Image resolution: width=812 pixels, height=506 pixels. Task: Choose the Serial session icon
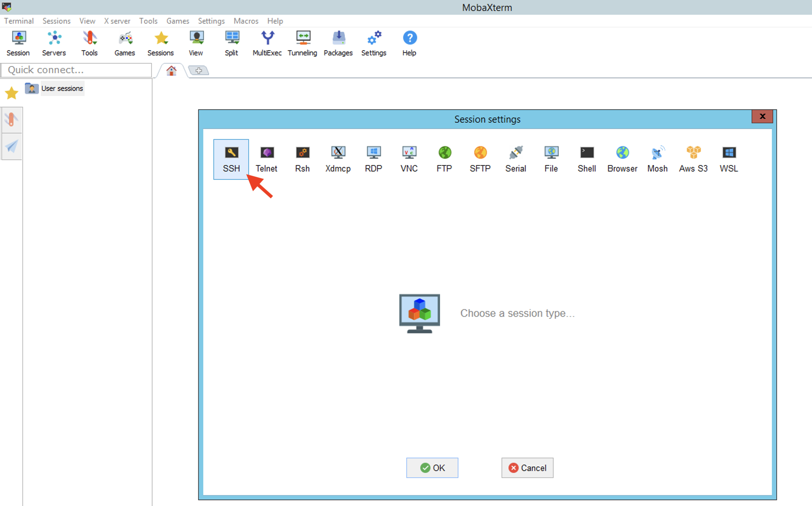(x=516, y=159)
